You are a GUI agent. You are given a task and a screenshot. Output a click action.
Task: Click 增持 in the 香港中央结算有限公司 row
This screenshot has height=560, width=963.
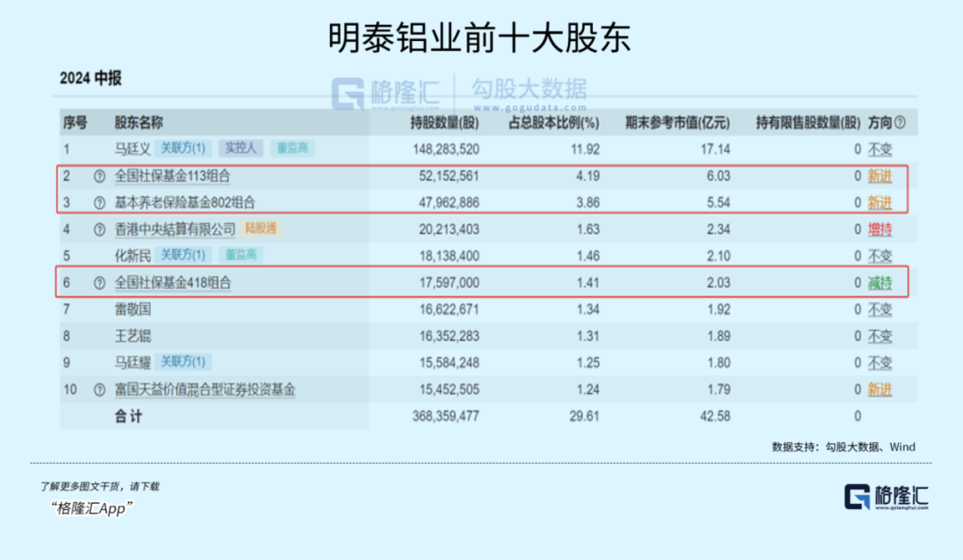(x=879, y=230)
